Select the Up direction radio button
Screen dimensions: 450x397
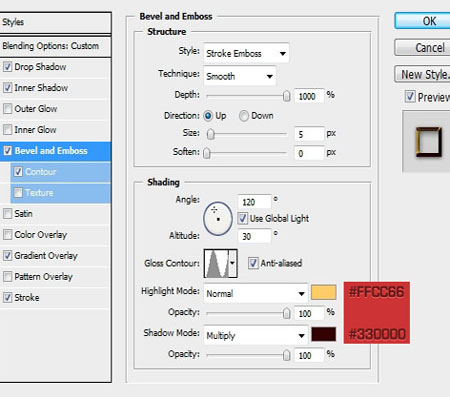208,116
